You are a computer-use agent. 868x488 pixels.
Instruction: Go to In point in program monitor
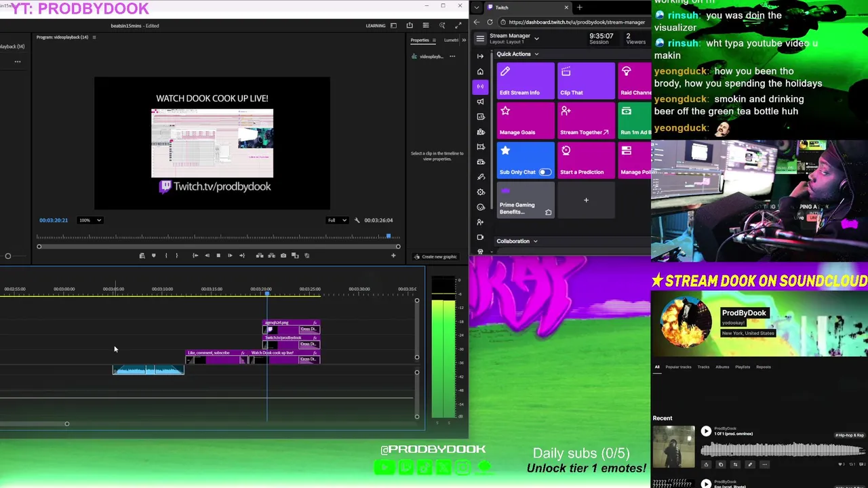pyautogui.click(x=195, y=256)
